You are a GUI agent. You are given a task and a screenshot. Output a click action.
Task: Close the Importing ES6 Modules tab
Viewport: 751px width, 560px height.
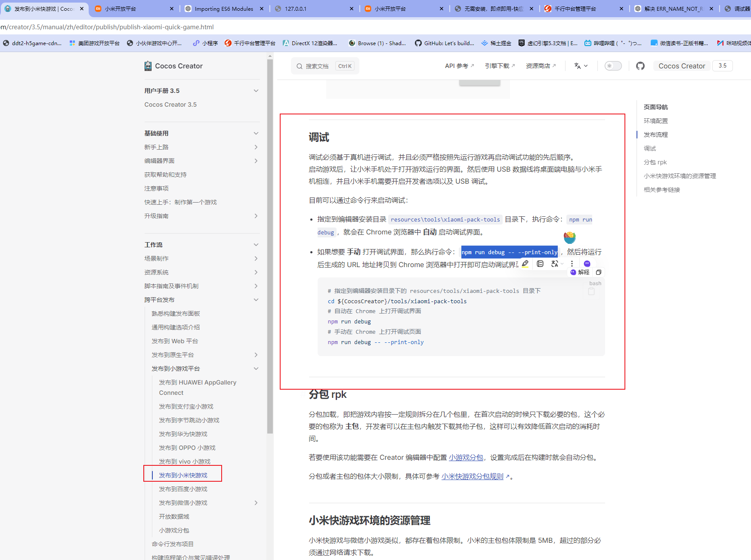(x=262, y=9)
